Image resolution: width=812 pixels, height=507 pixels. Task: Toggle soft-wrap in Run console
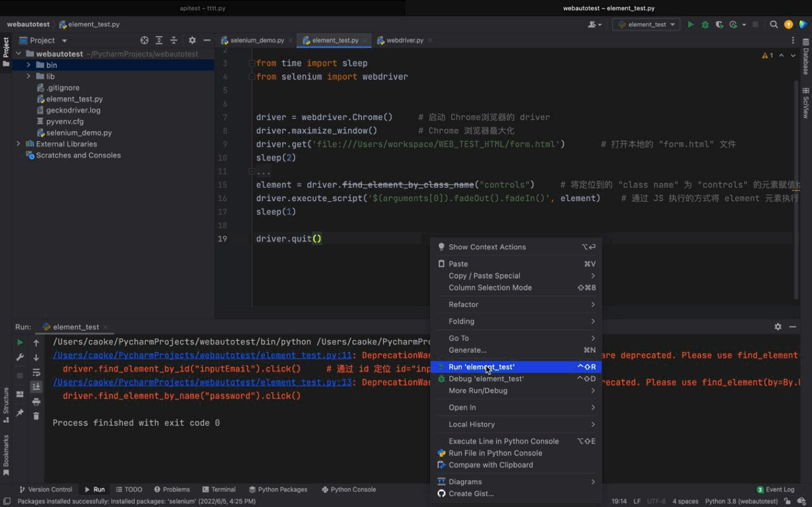pos(36,372)
